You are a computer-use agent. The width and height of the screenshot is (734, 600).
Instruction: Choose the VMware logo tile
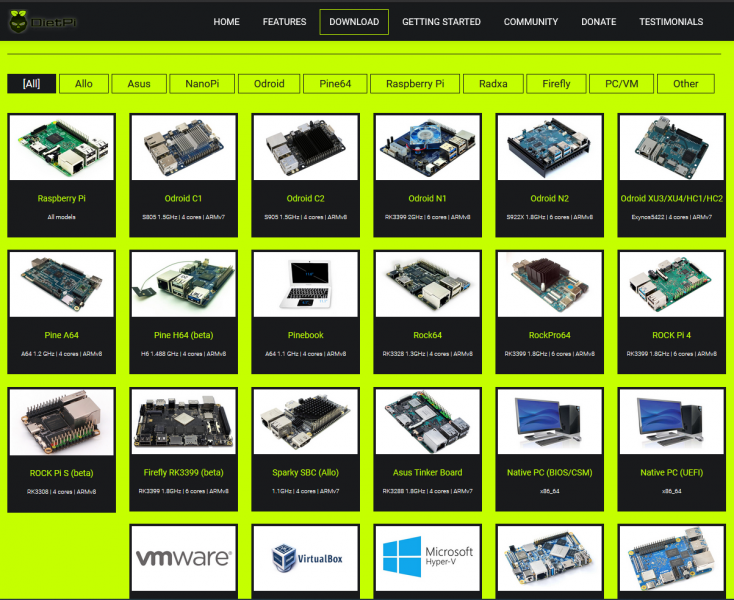pyautogui.click(x=184, y=558)
